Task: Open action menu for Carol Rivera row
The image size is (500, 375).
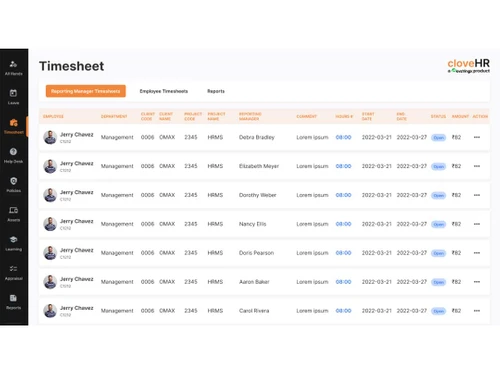Action: click(477, 311)
